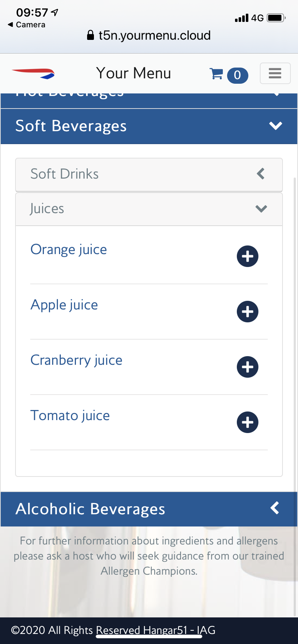Add Tomato juice with plus icon
298x644 pixels.
(248, 422)
